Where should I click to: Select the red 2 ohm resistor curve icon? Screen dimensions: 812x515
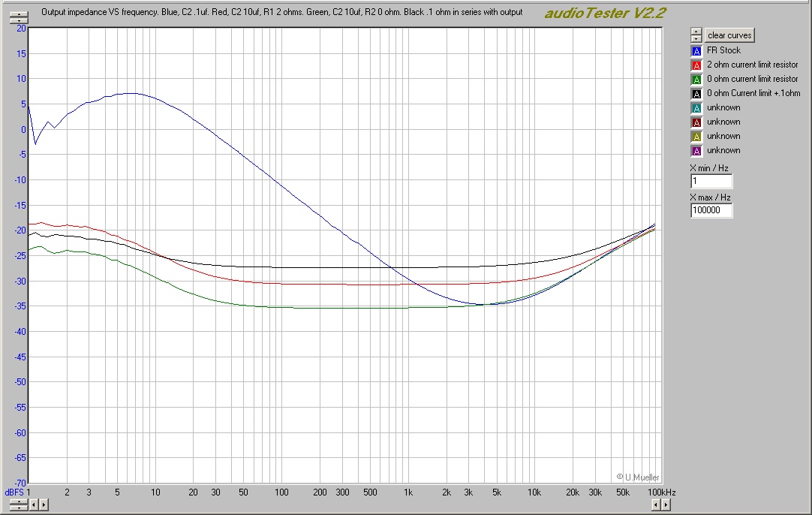click(696, 65)
